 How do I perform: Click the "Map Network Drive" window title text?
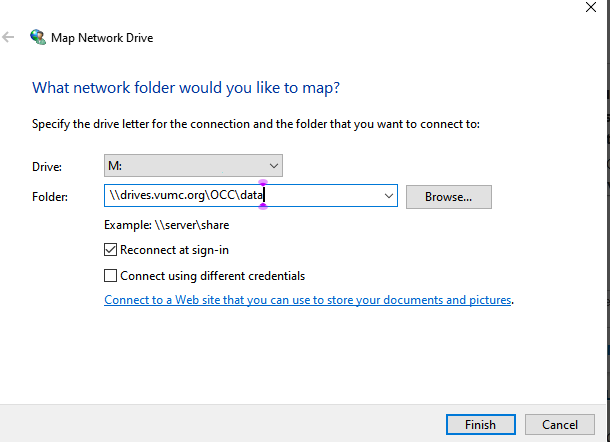104,38
